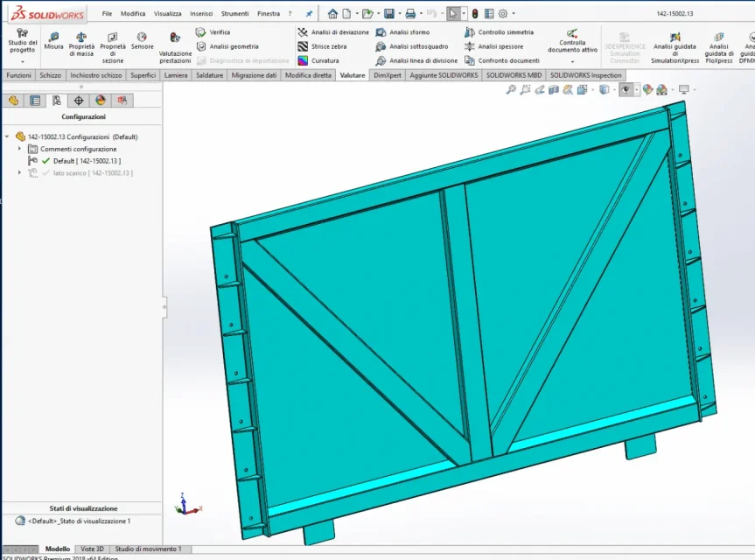This screenshot has width=755, height=560.
Task: Expand the Save dropdown arrow
Action: click(x=400, y=13)
